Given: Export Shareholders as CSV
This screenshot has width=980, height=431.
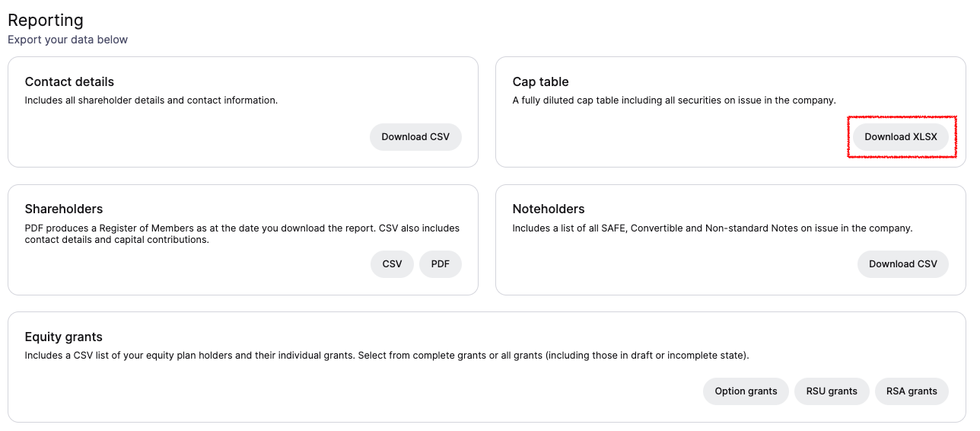Looking at the screenshot, I should (x=392, y=264).
